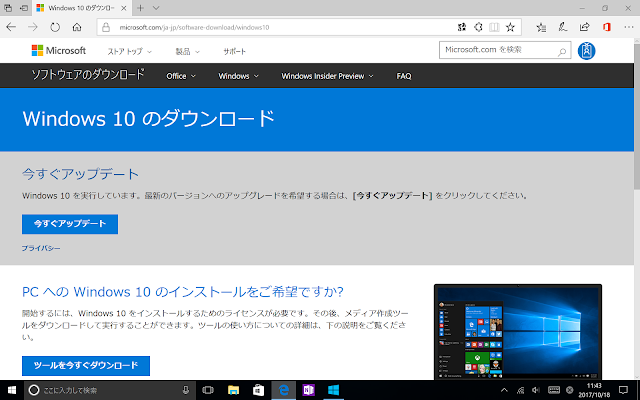Click the 今すぐアップデート button
Viewport: 640px width, 400px height.
70,224
